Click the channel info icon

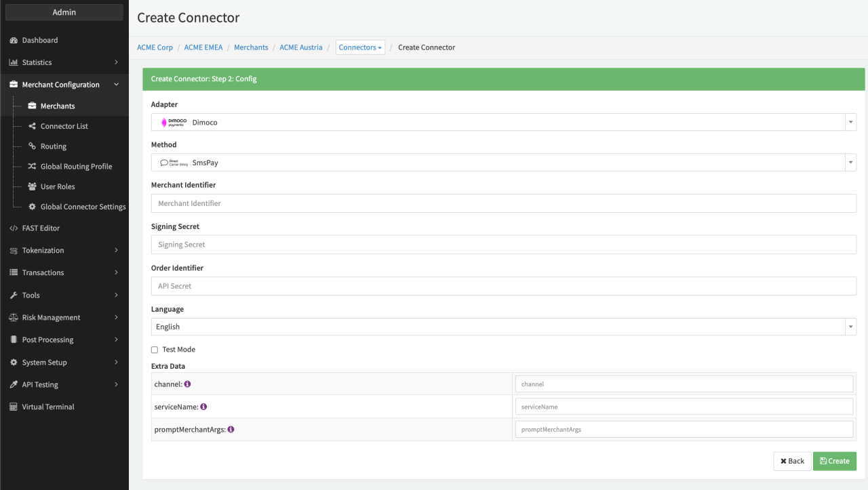point(188,384)
